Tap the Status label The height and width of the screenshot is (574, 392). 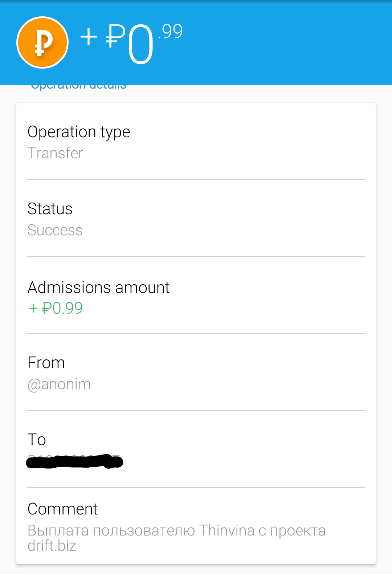pos(50,209)
